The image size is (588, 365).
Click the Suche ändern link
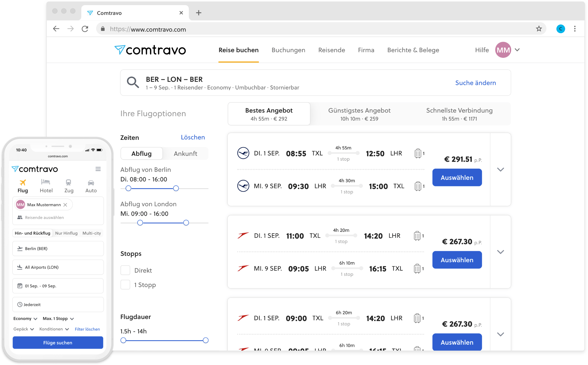pyautogui.click(x=475, y=83)
